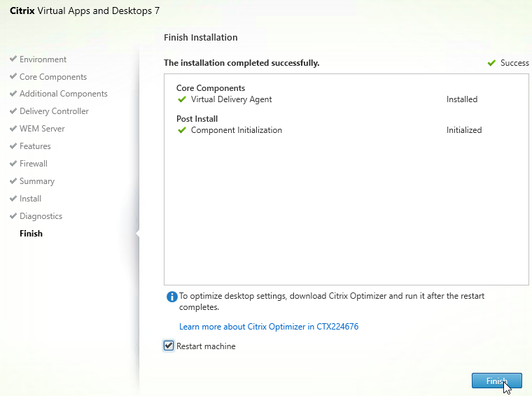Viewport: 532px width, 396px height.
Task: Select the Additional Components step
Action: [x=63, y=94]
